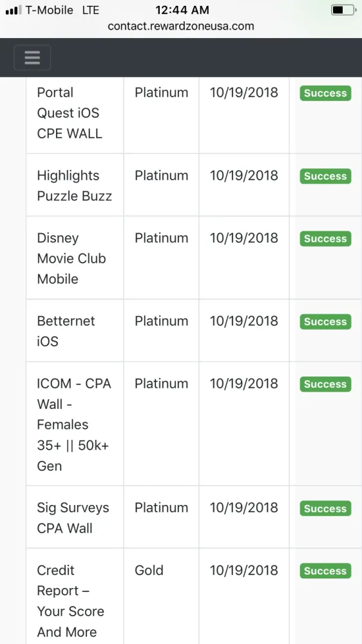Click the Success badge for ICOM CPA Wall
362x644 pixels.
point(325,384)
